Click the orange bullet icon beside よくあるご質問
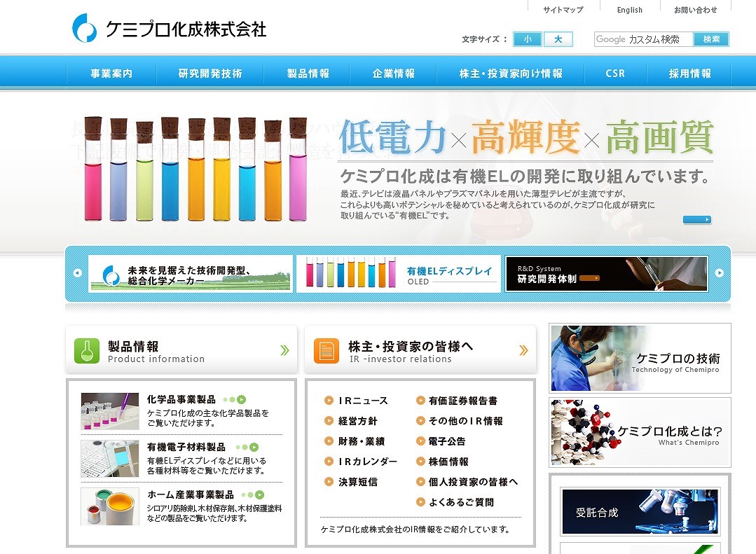 click(x=420, y=502)
